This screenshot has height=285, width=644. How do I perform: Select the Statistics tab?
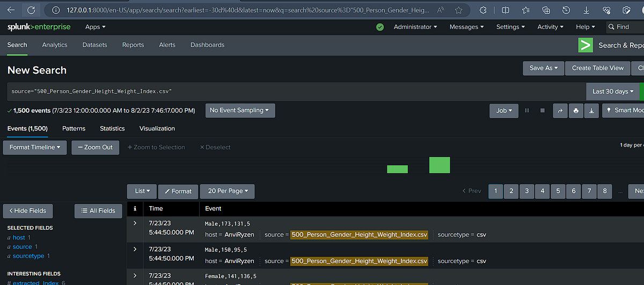(112, 129)
